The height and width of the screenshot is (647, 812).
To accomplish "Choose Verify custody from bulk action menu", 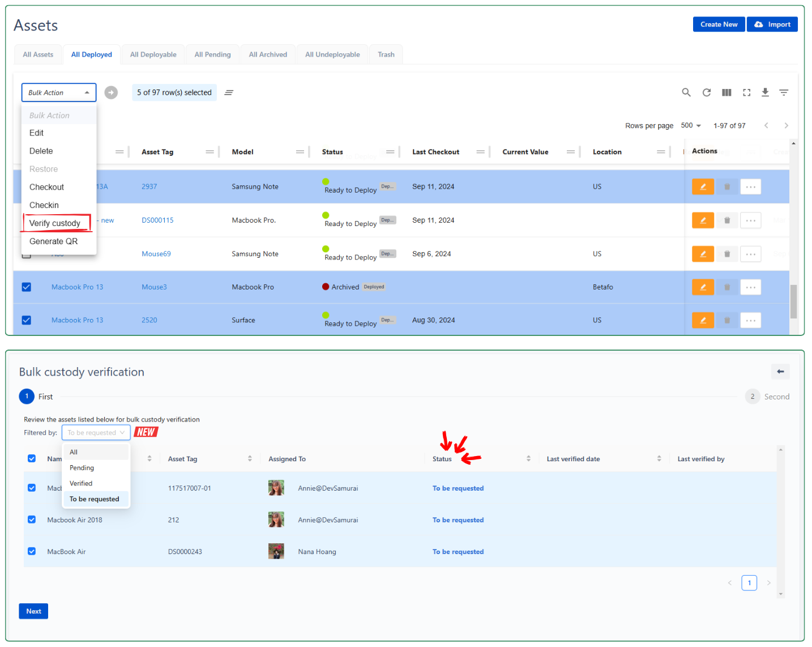I will [55, 223].
